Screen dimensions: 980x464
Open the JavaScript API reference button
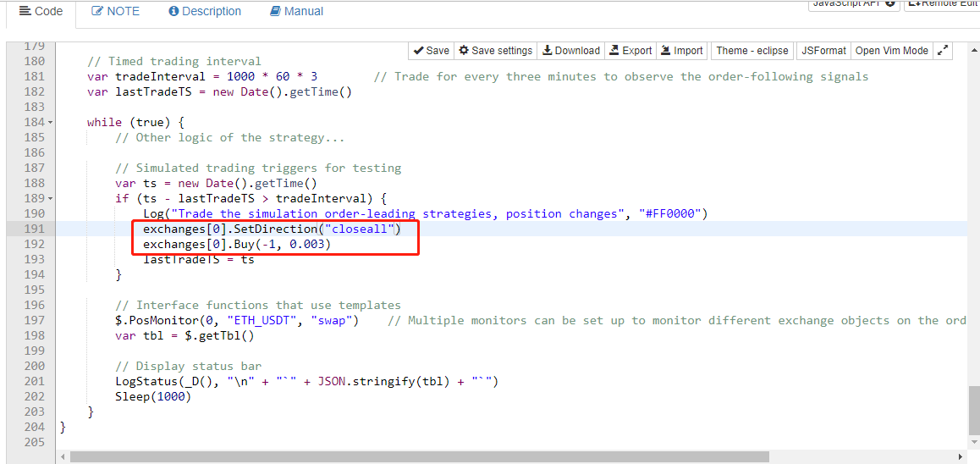(x=853, y=4)
